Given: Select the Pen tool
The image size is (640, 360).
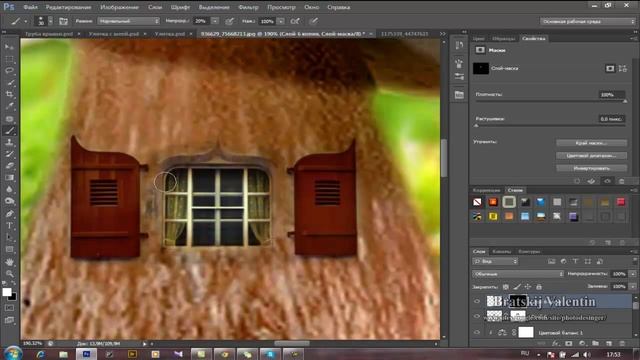Looking at the screenshot, I should point(9,213).
